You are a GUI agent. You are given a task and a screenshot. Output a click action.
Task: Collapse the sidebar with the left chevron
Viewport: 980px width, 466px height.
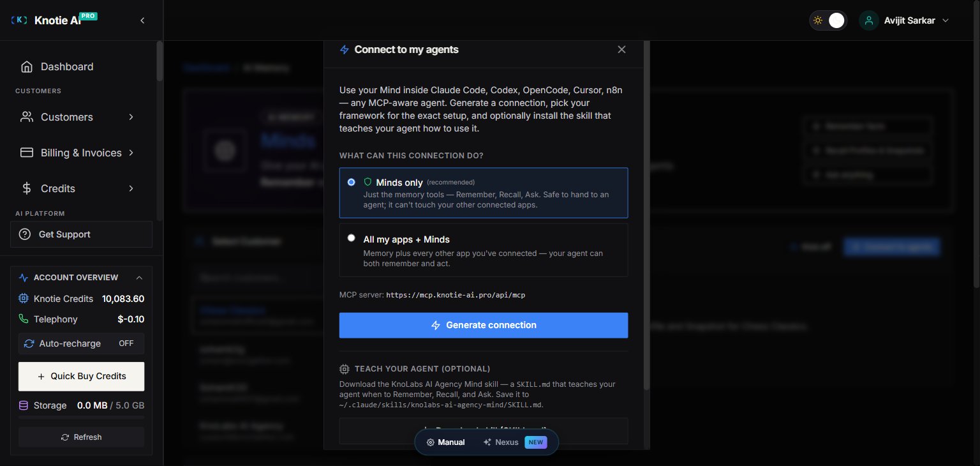(x=142, y=20)
